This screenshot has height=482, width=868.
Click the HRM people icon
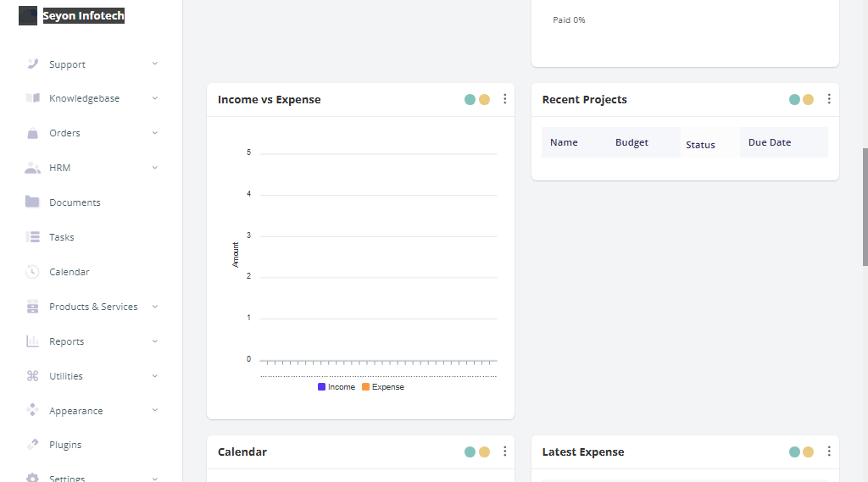point(33,168)
